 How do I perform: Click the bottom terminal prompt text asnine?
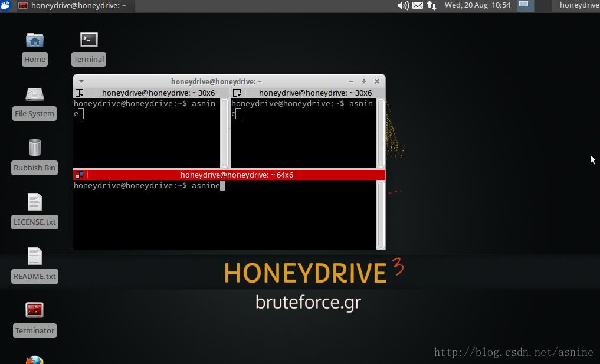[x=206, y=186]
